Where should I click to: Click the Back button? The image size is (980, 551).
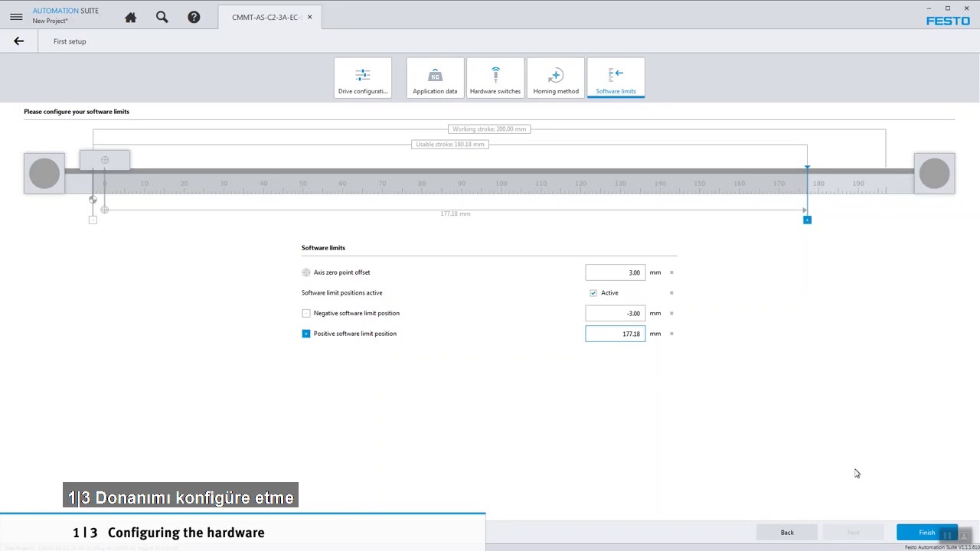coord(787,533)
